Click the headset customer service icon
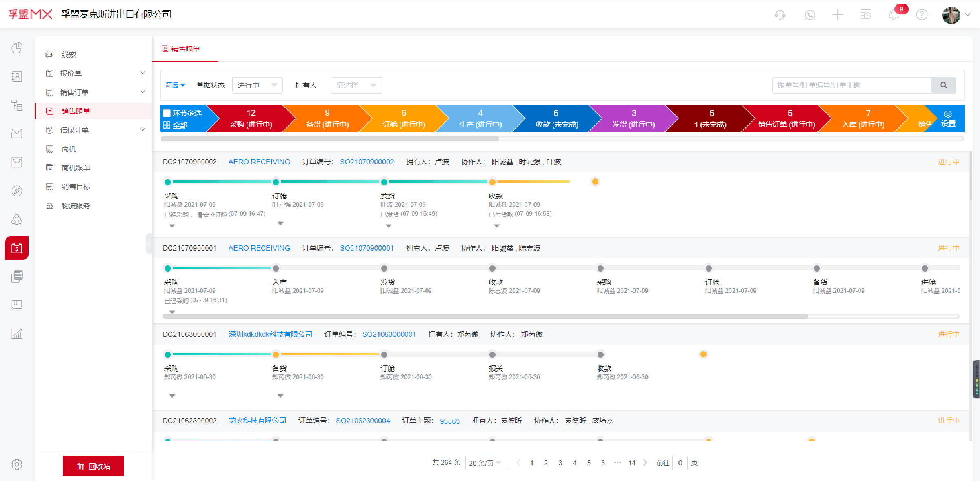Viewport: 980px width, 481px height. 780,14
